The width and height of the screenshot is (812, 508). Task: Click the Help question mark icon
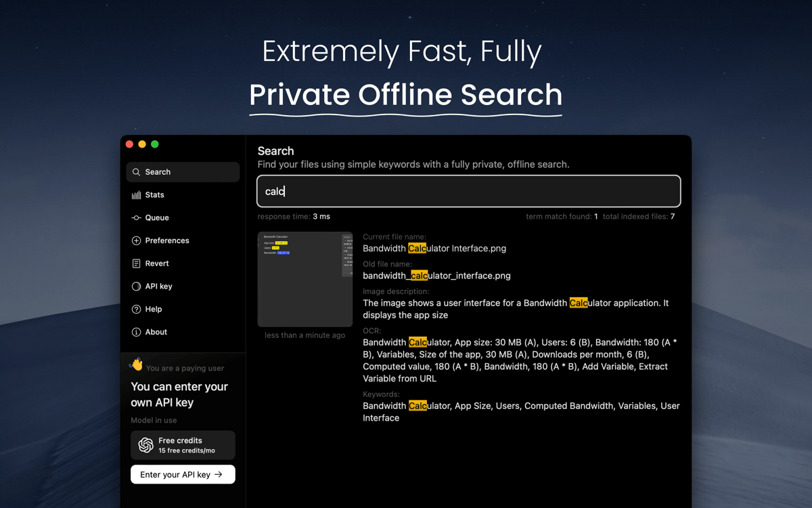(136, 310)
